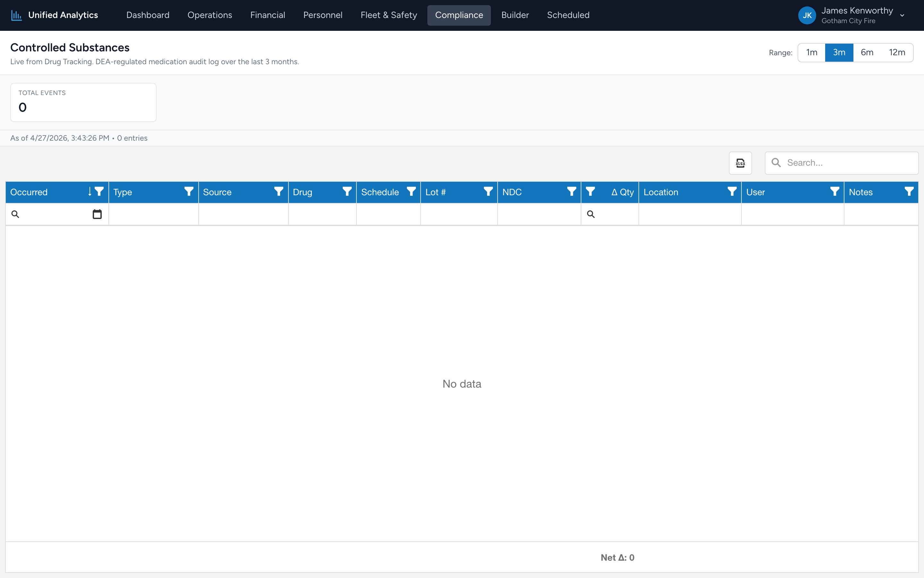Click the Location column filter input
Image resolution: width=924 pixels, height=578 pixels.
pyautogui.click(x=690, y=214)
